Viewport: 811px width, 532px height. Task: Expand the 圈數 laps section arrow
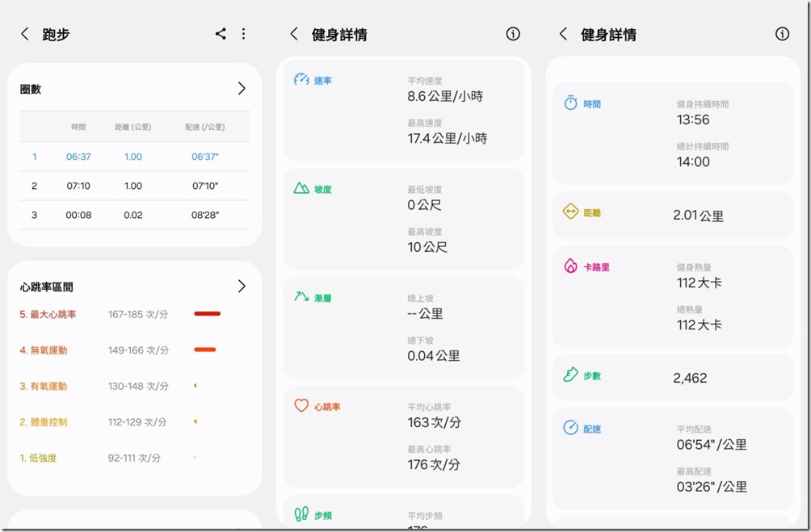[x=241, y=89]
